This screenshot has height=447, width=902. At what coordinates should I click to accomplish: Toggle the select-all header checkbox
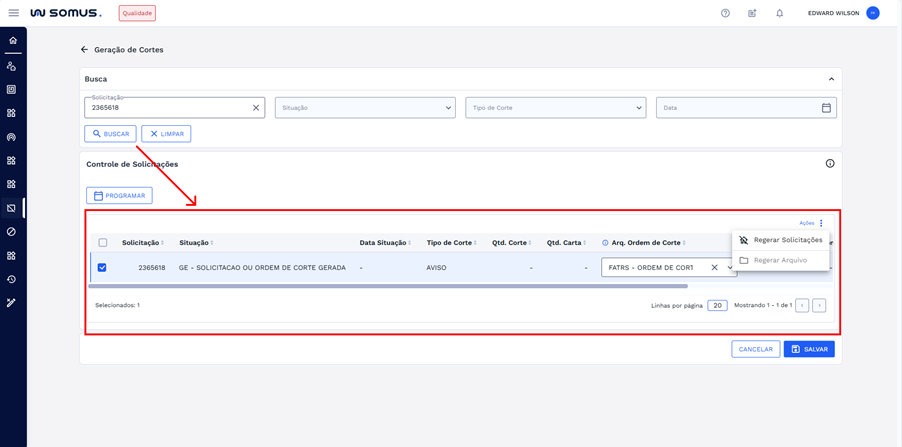pos(102,243)
